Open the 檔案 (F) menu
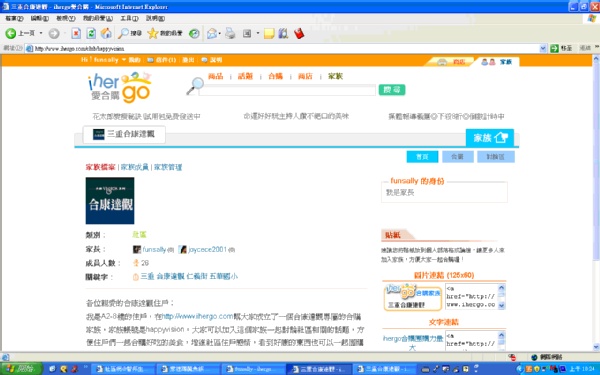Screen dimensions: 600x375 point(14,18)
